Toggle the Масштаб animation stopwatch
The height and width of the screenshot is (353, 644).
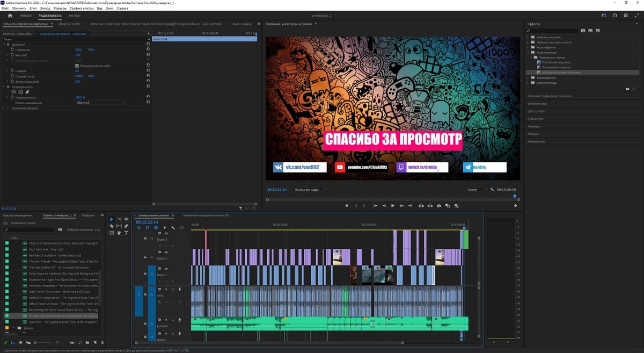point(12,55)
